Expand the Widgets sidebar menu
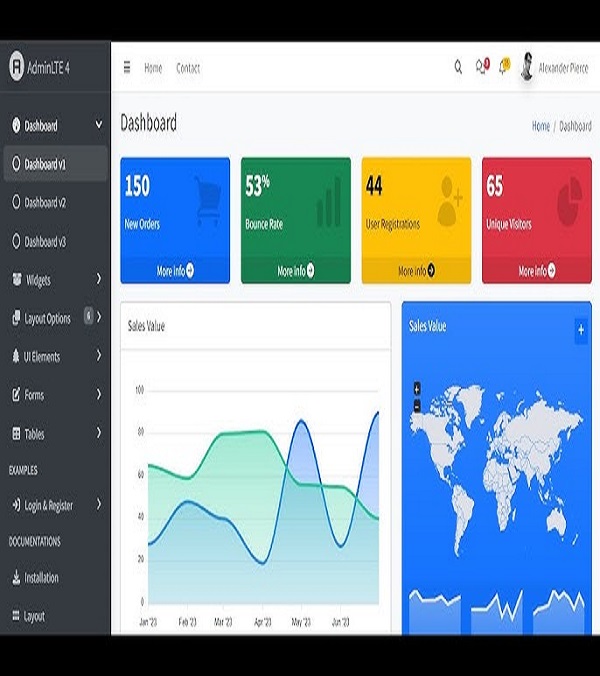The width and height of the screenshot is (600, 676). 98,279
